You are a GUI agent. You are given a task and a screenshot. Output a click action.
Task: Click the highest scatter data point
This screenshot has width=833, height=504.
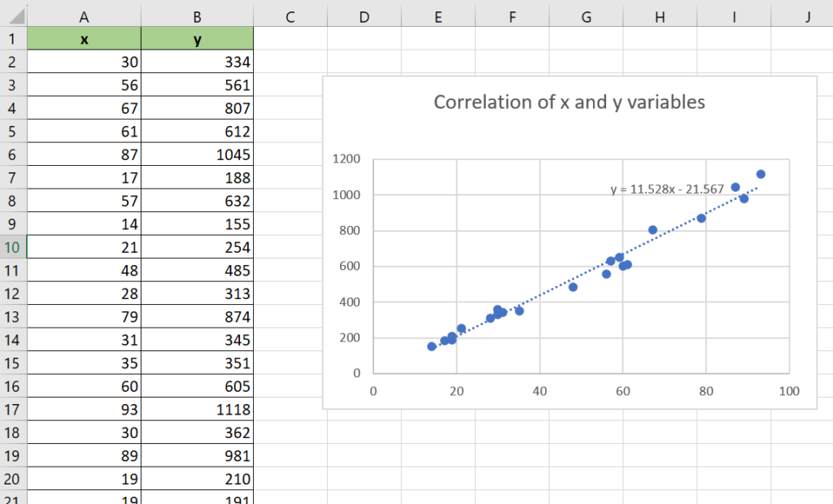[x=761, y=173]
